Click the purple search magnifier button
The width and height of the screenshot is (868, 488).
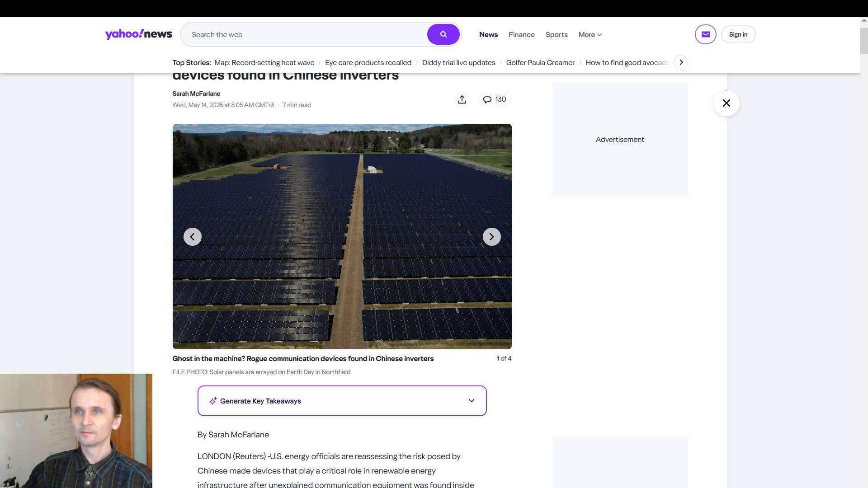click(443, 34)
